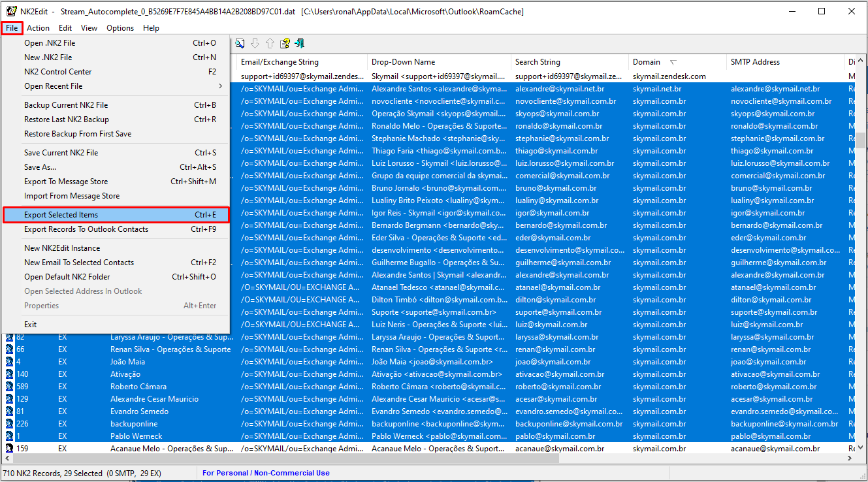Sort by the Search String column header
Viewport: 868px width, 482px height.
tap(570, 62)
